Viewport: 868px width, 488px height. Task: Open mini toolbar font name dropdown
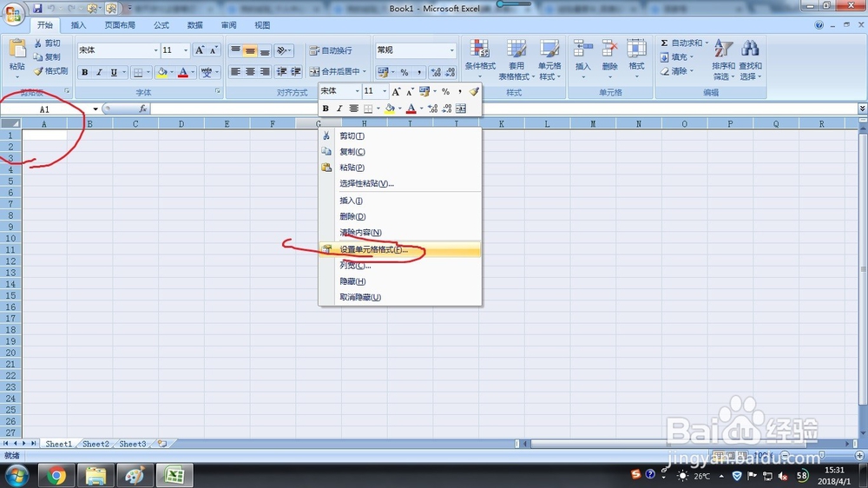[x=357, y=91]
